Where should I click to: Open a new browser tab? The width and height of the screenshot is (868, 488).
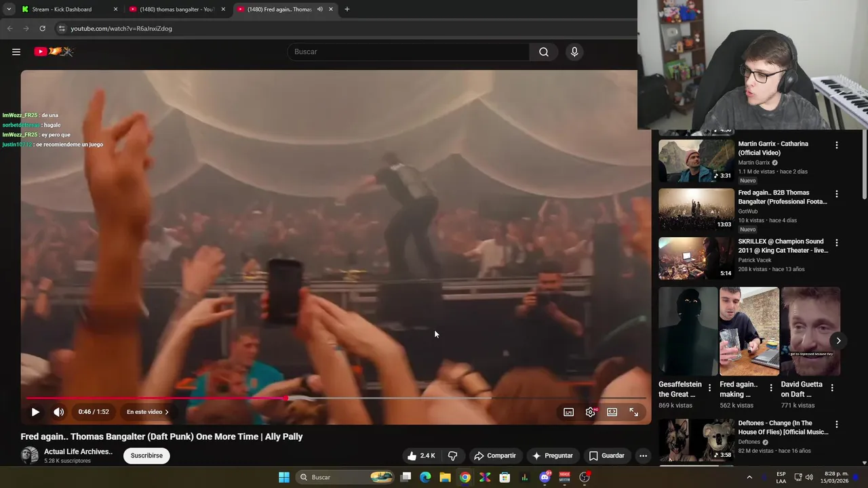click(x=347, y=9)
